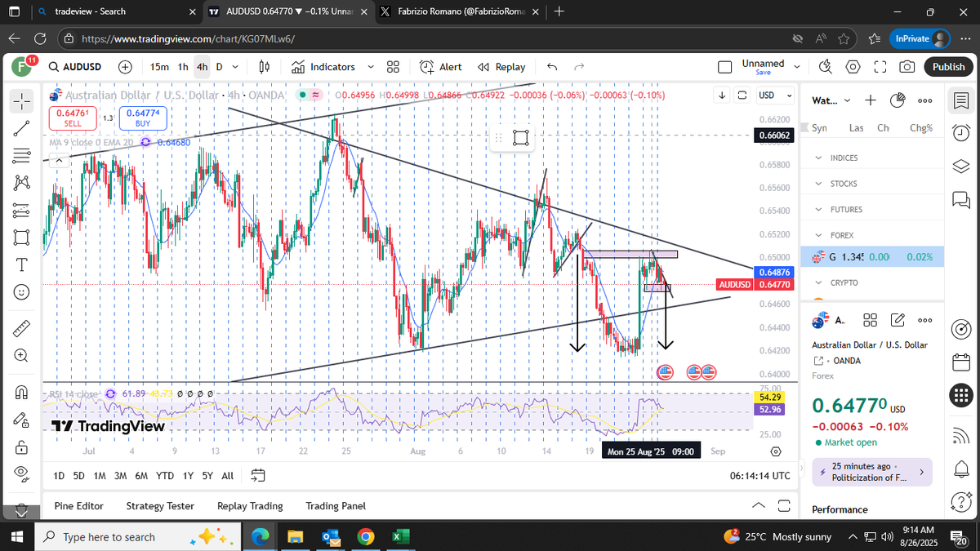Image resolution: width=980 pixels, height=551 pixels.
Task: Open the Pine Editor tab
Action: click(x=78, y=506)
